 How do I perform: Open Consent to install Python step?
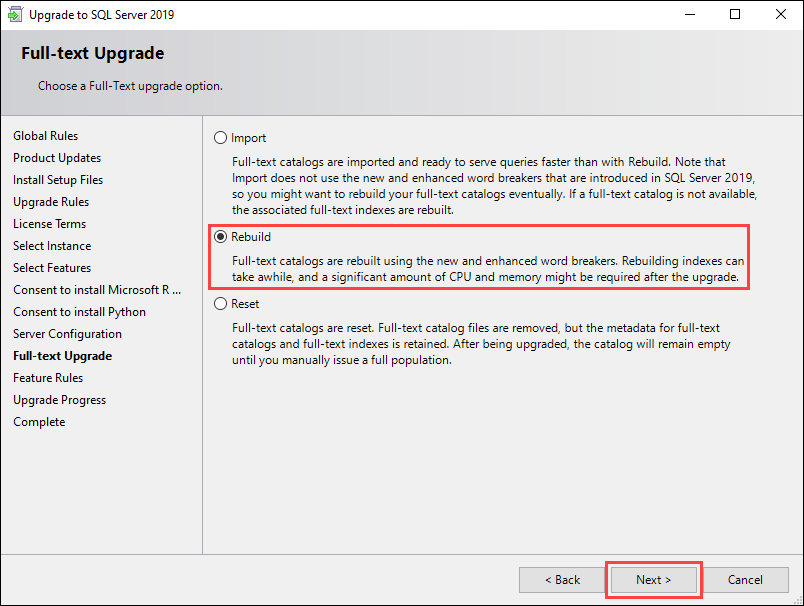79,312
